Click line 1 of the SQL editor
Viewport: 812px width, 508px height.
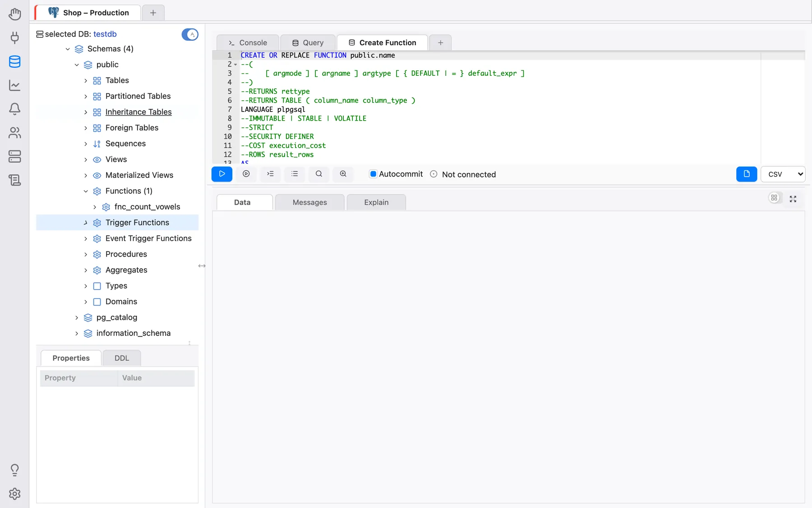tap(522, 55)
